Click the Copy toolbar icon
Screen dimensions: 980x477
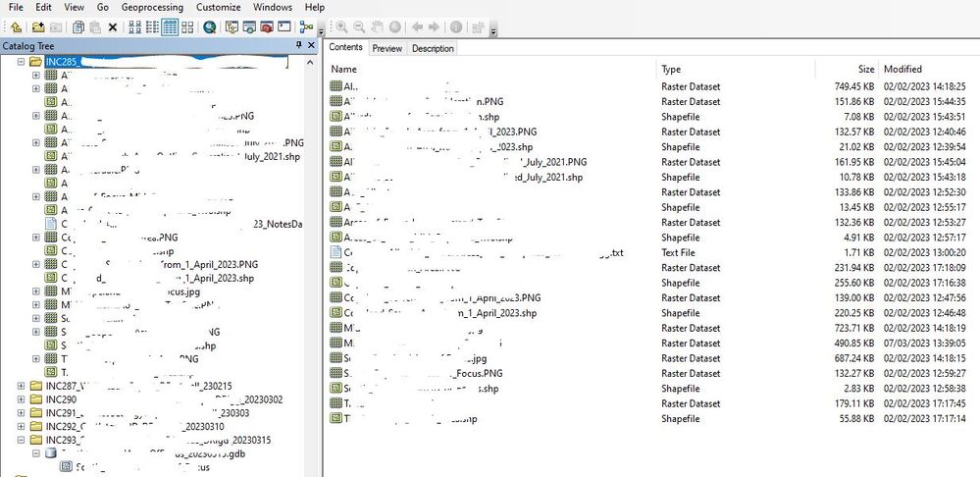tap(78, 26)
